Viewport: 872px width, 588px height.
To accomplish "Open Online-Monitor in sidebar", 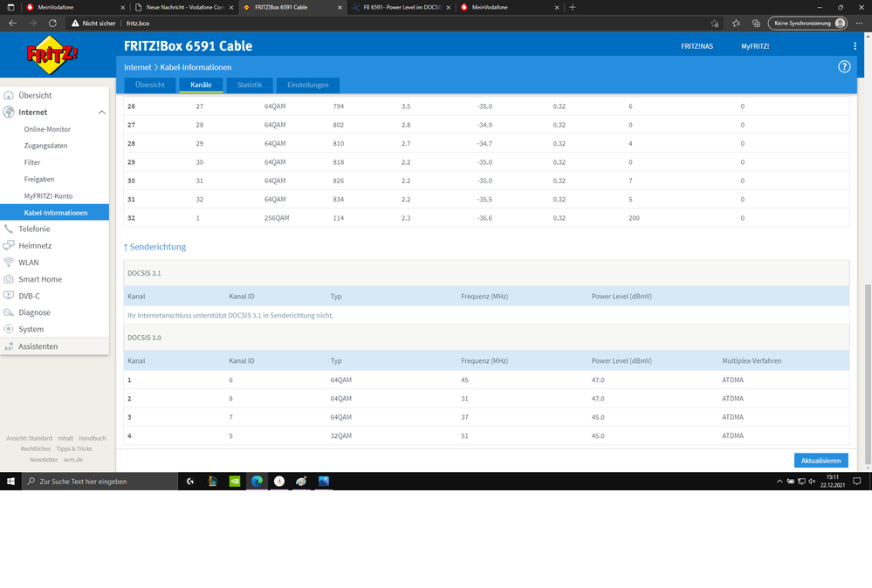I will tap(47, 129).
